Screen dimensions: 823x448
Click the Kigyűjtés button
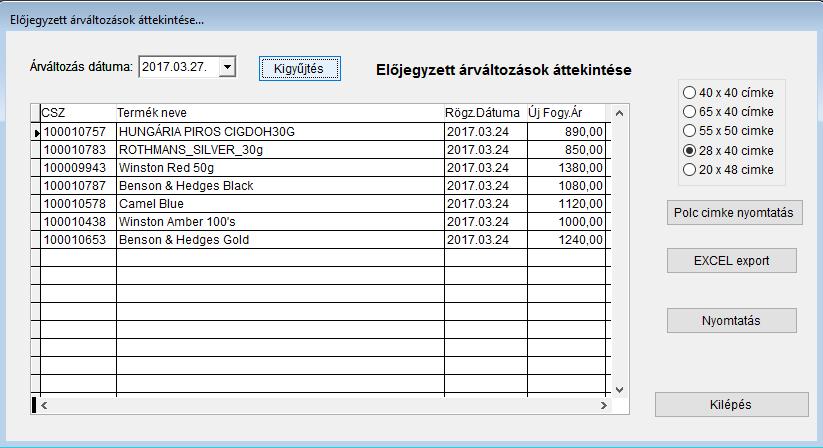pyautogui.click(x=300, y=69)
